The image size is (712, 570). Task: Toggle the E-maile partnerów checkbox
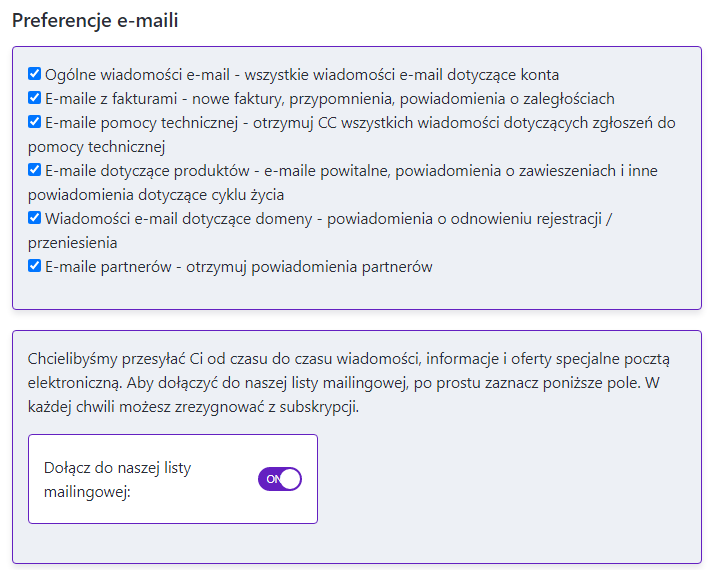pos(35,266)
